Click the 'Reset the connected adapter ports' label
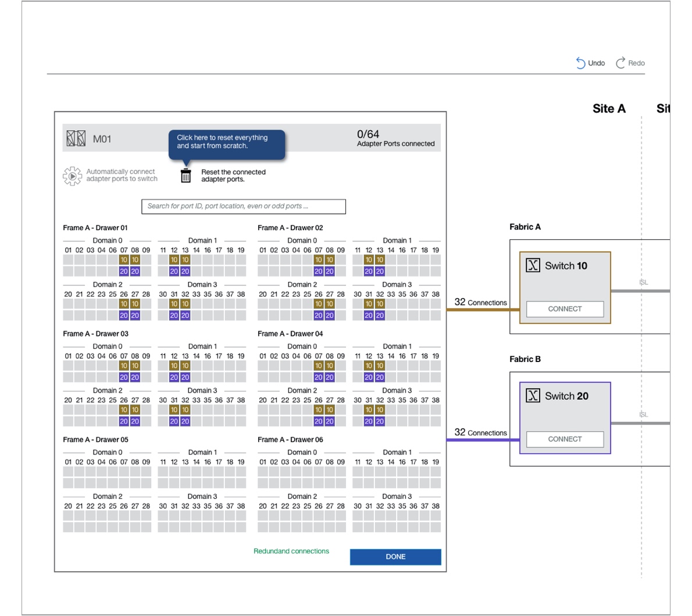The height and width of the screenshot is (616, 692). click(x=233, y=176)
